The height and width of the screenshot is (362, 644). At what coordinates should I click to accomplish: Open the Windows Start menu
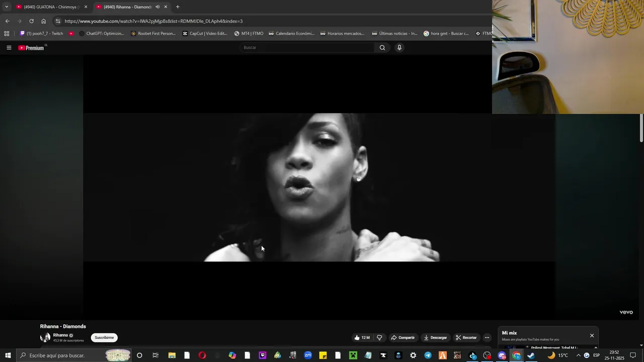(8, 355)
